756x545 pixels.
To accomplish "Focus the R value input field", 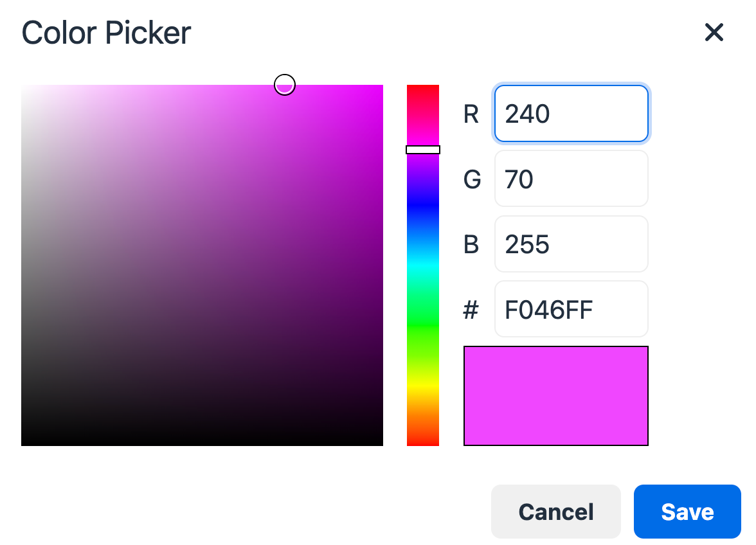I will pyautogui.click(x=571, y=114).
